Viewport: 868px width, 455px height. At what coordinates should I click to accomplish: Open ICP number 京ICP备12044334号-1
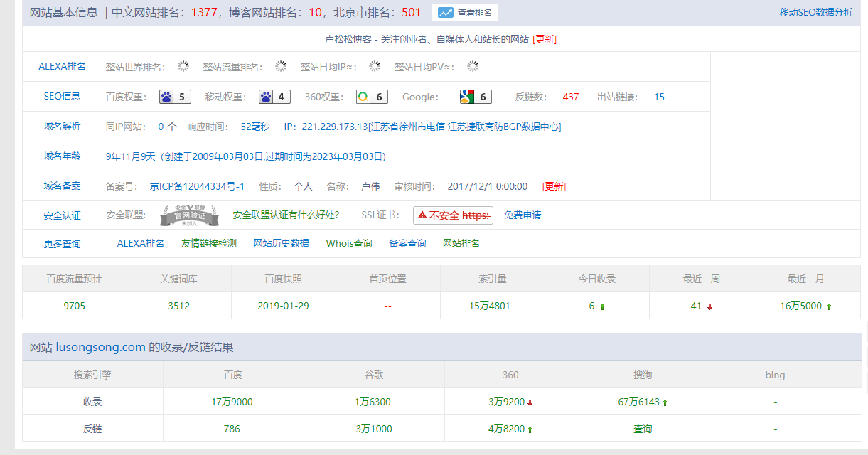pos(197,186)
